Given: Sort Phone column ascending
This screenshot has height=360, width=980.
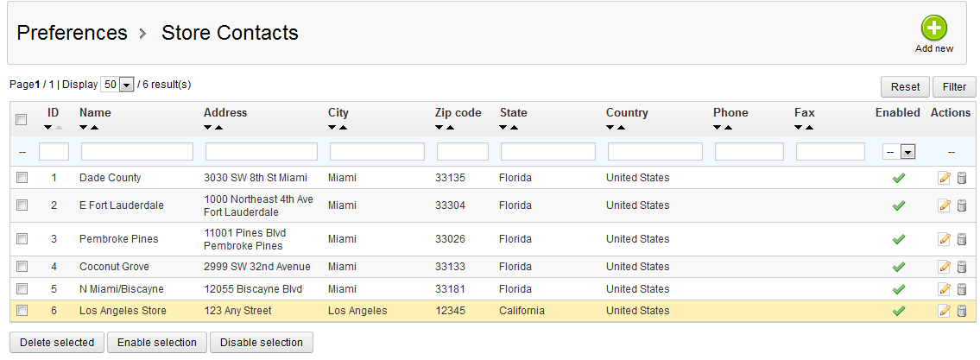Looking at the screenshot, I should (x=728, y=128).
